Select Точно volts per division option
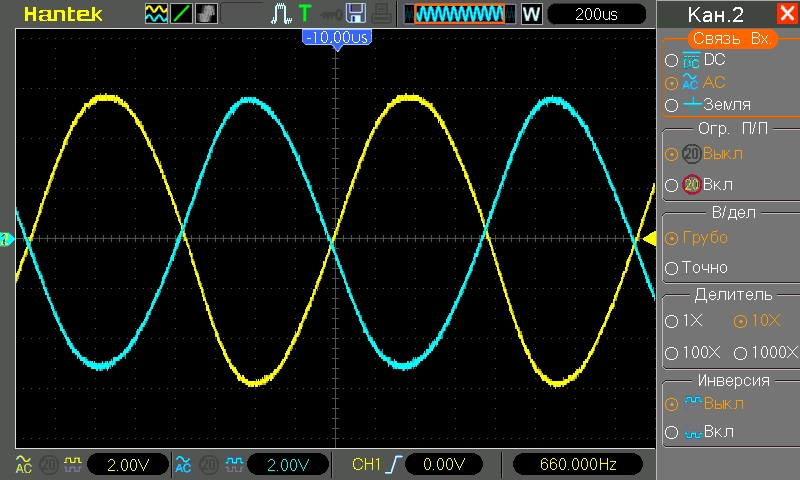The height and width of the screenshot is (480, 800). tap(671, 268)
